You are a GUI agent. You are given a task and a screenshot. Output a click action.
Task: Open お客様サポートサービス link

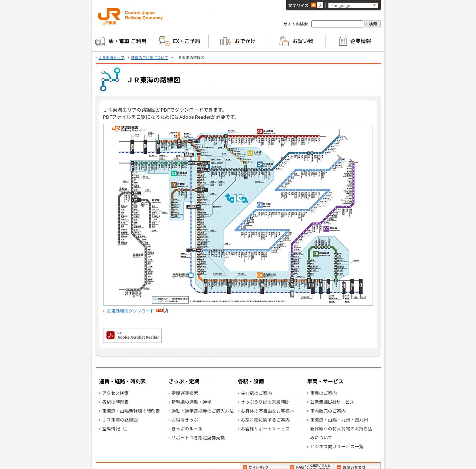(265, 429)
